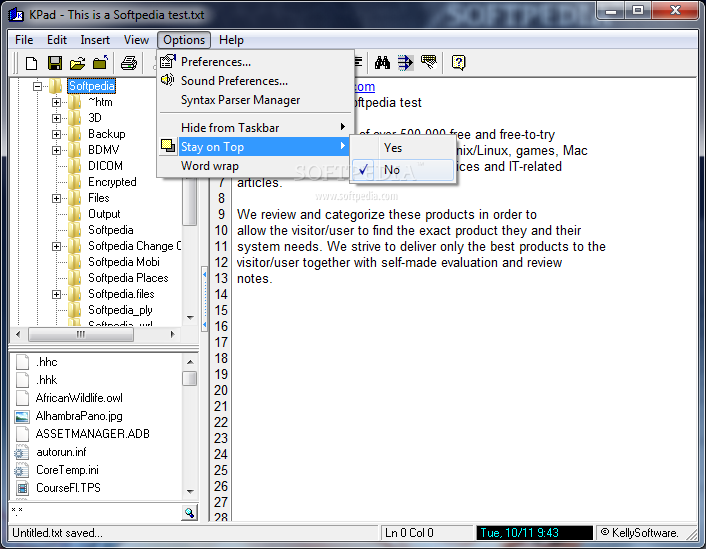This screenshot has height=549, width=706.
Task: Expand Hide from Taskbar submenu
Action: point(254,128)
